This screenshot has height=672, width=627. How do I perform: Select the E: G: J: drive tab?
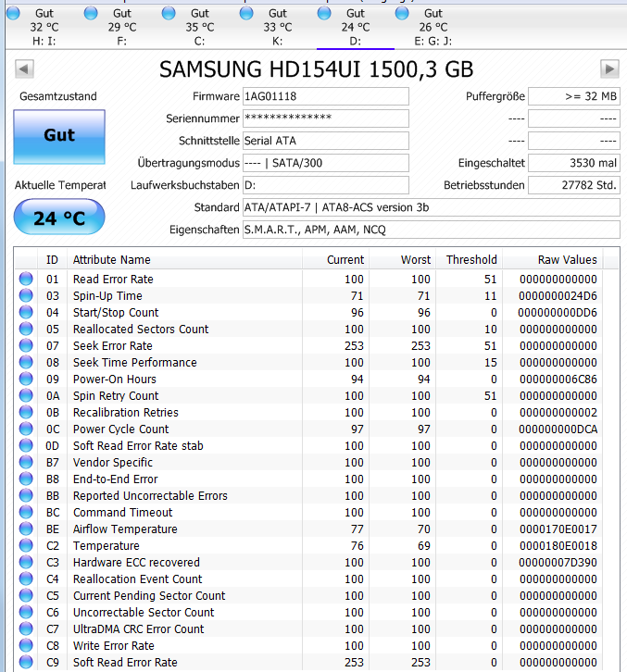(x=433, y=27)
